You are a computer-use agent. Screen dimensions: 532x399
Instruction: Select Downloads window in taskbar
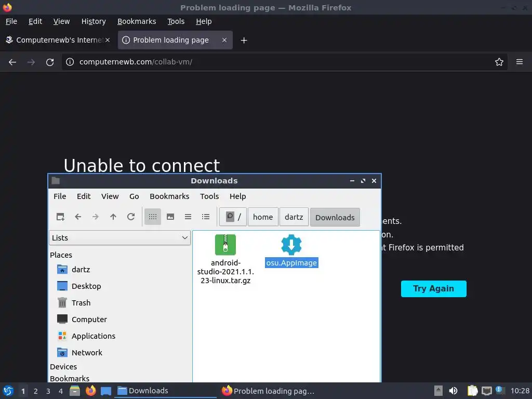166,391
